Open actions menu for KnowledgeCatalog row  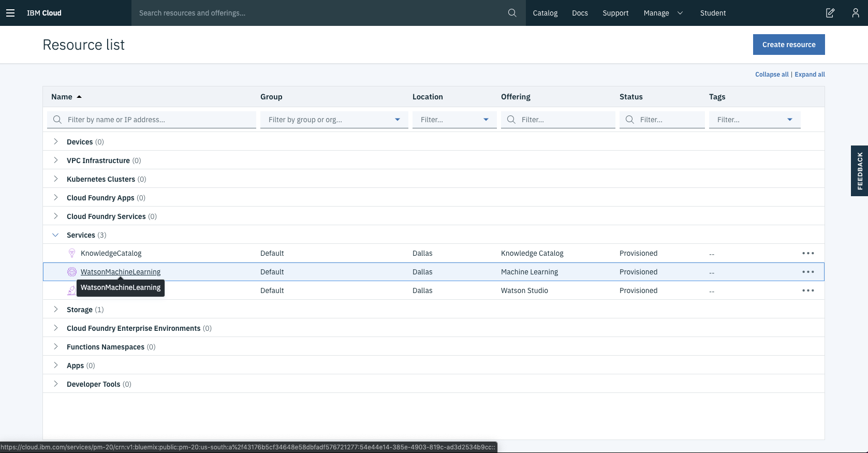click(x=808, y=253)
